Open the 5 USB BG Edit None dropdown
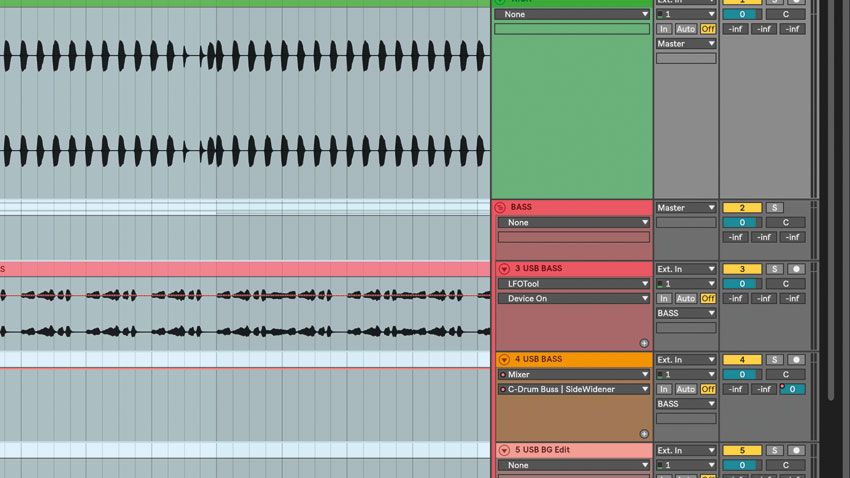 pyautogui.click(x=574, y=465)
